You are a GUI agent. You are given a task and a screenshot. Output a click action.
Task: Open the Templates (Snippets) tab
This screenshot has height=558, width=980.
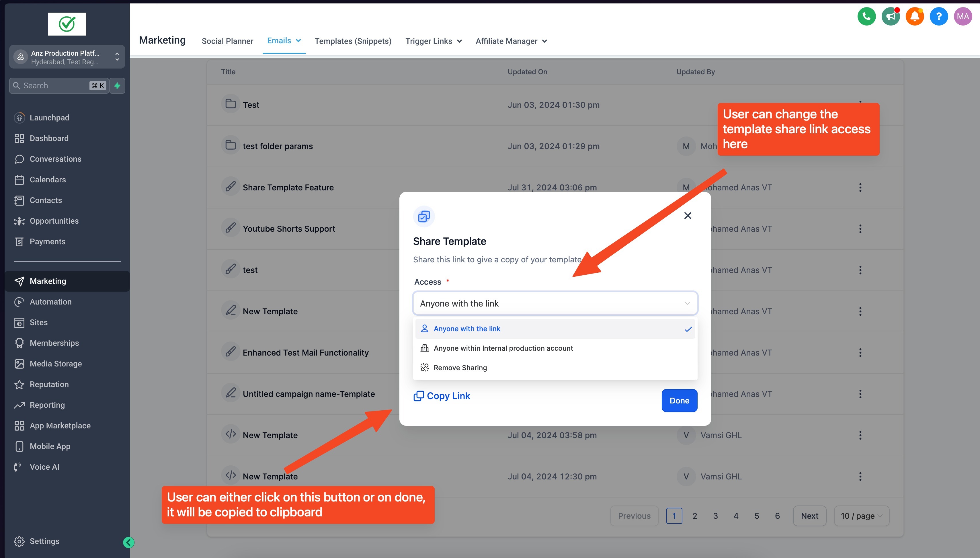coord(353,41)
